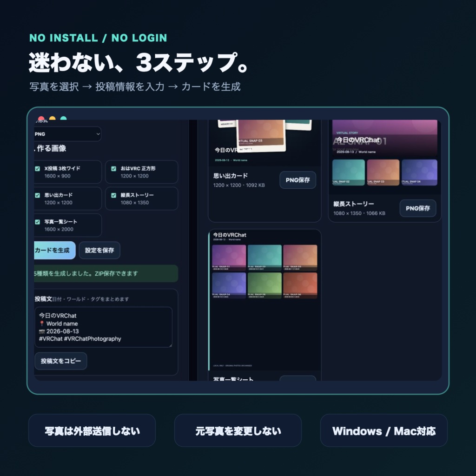
Task: Save the 縦長ストーリー as PNG
Action: point(418,208)
